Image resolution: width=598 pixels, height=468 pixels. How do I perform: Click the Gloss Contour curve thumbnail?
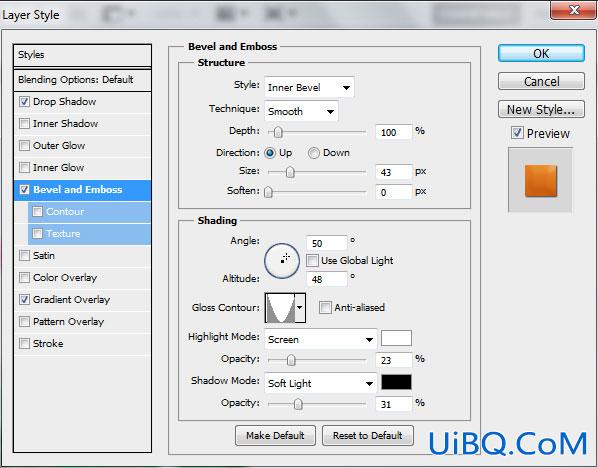coord(280,308)
